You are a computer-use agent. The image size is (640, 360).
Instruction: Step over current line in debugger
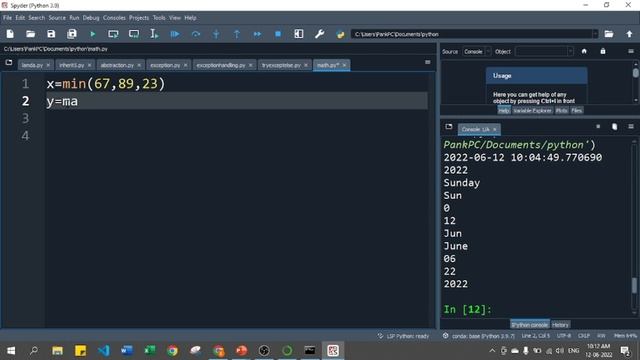point(196,34)
